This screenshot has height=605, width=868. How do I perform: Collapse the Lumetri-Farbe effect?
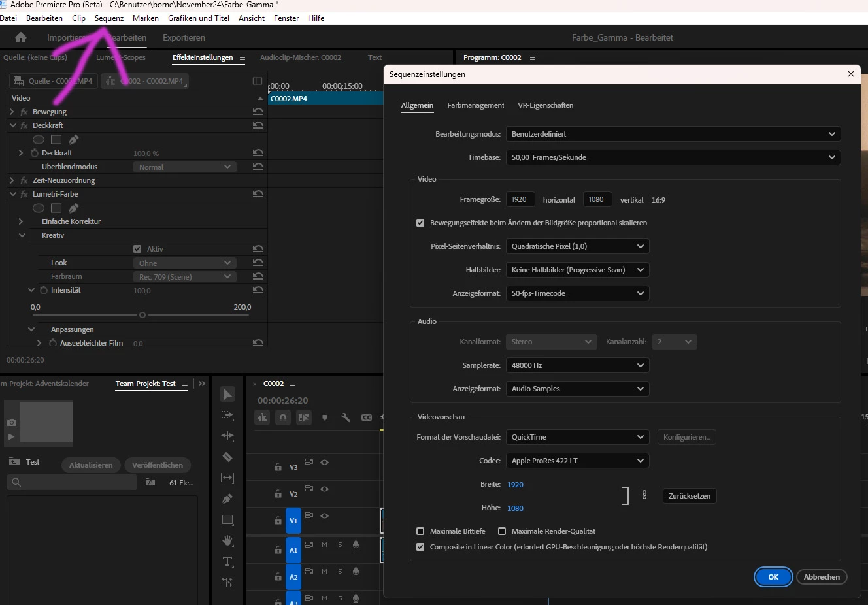[12, 194]
